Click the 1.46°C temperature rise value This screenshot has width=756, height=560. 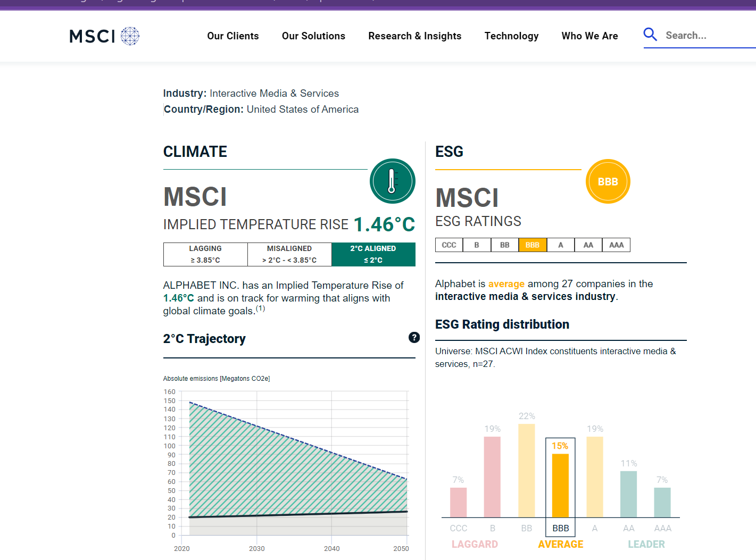[384, 224]
